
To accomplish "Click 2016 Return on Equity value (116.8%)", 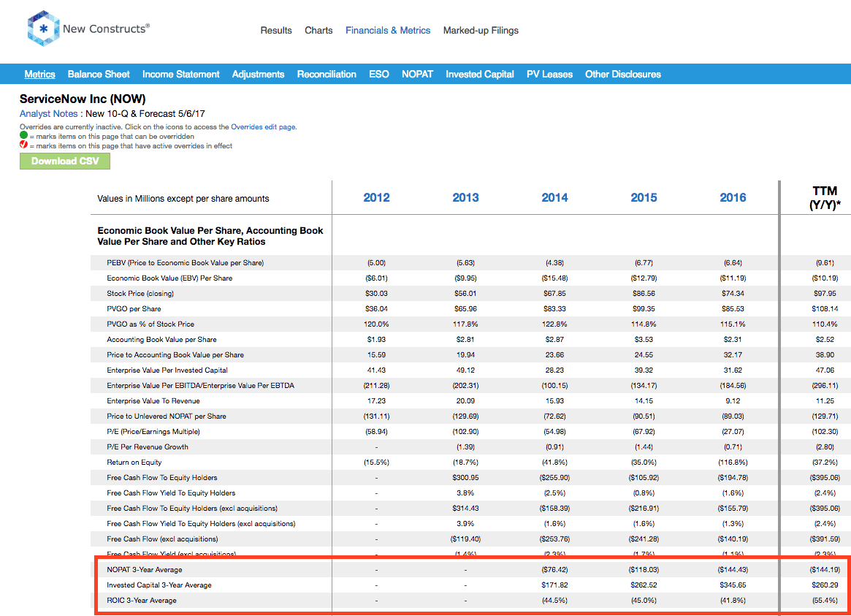I will click(733, 463).
